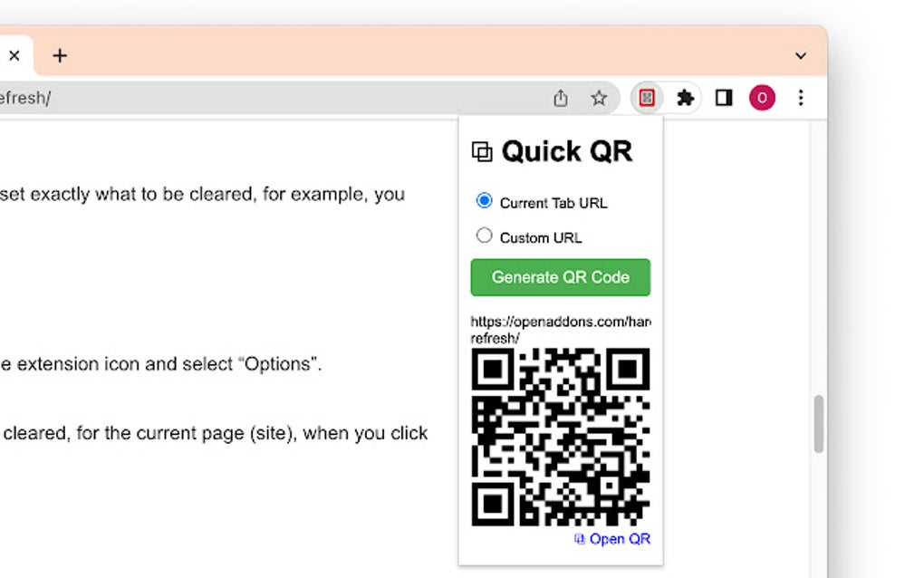Click the Quick QR logo icon
Image resolution: width=924 pixels, height=578 pixels.
[x=482, y=151]
